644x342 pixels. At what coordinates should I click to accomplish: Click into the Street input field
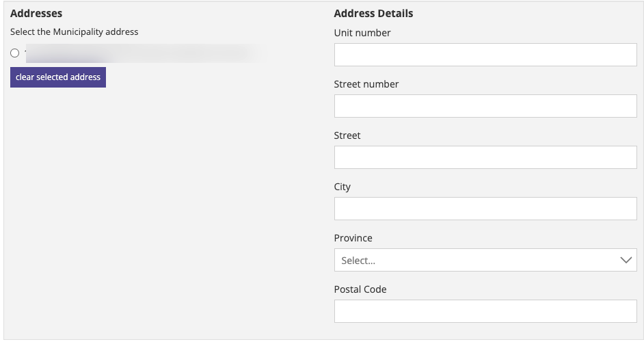485,157
